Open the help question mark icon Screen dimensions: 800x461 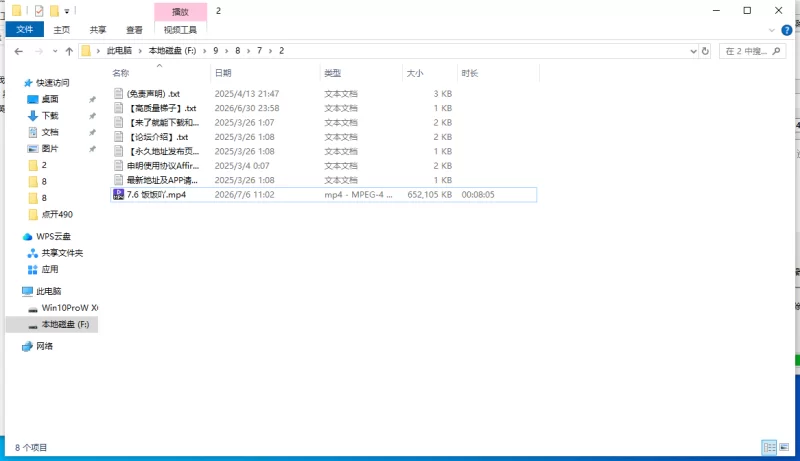(787, 31)
